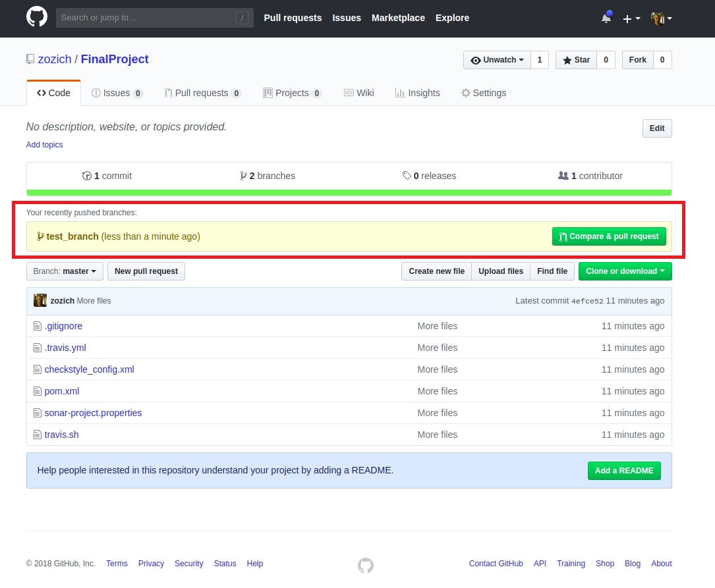Expand the Branch: master selector
The width and height of the screenshot is (715, 588).
(65, 271)
